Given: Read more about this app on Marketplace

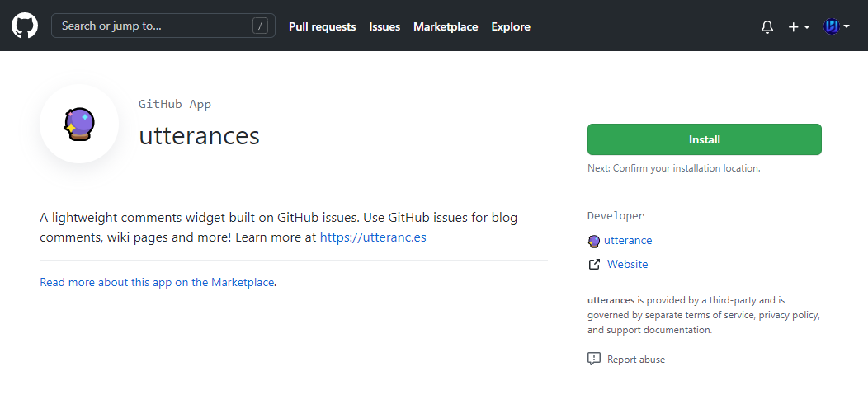Looking at the screenshot, I should click(x=157, y=282).
